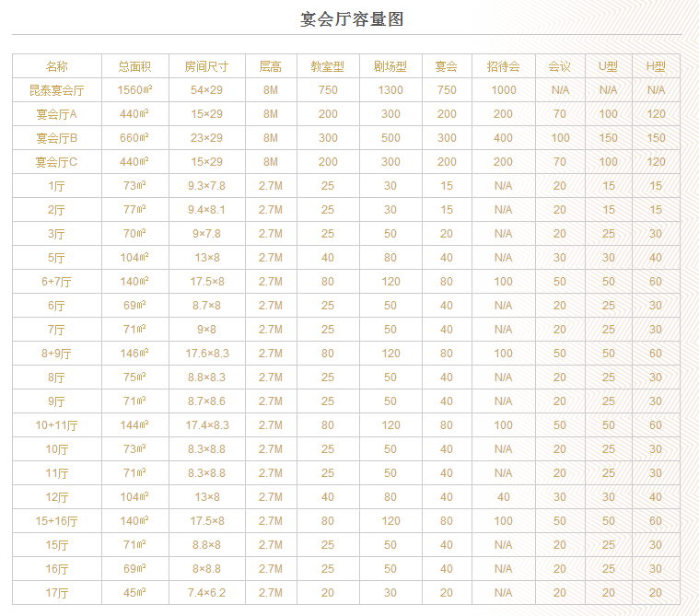Click the 660㎡ area cell
The width and height of the screenshot is (699, 616).
134,138
